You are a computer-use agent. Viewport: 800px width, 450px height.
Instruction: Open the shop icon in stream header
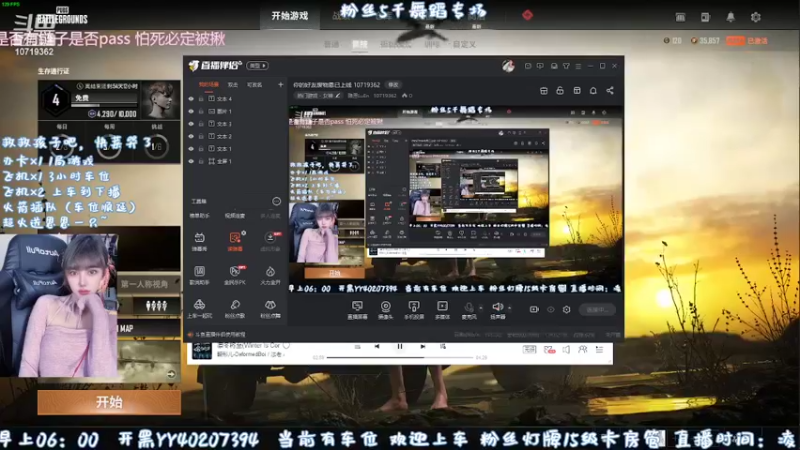[x=543, y=90]
